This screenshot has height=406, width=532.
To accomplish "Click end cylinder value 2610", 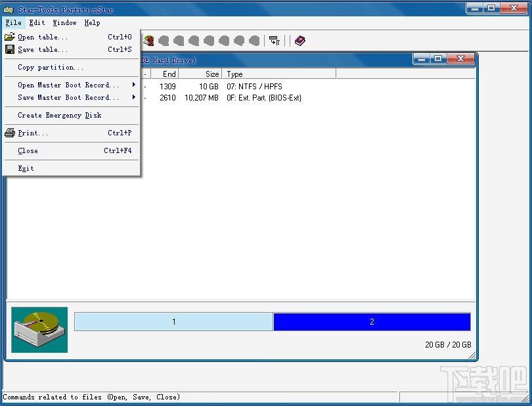I will (167, 98).
